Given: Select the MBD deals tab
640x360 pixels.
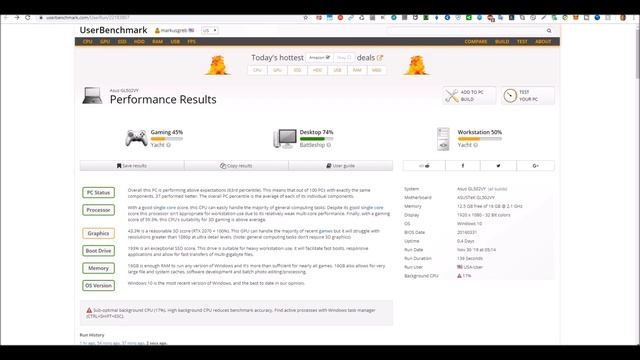Looking at the screenshot, I should [376, 70].
